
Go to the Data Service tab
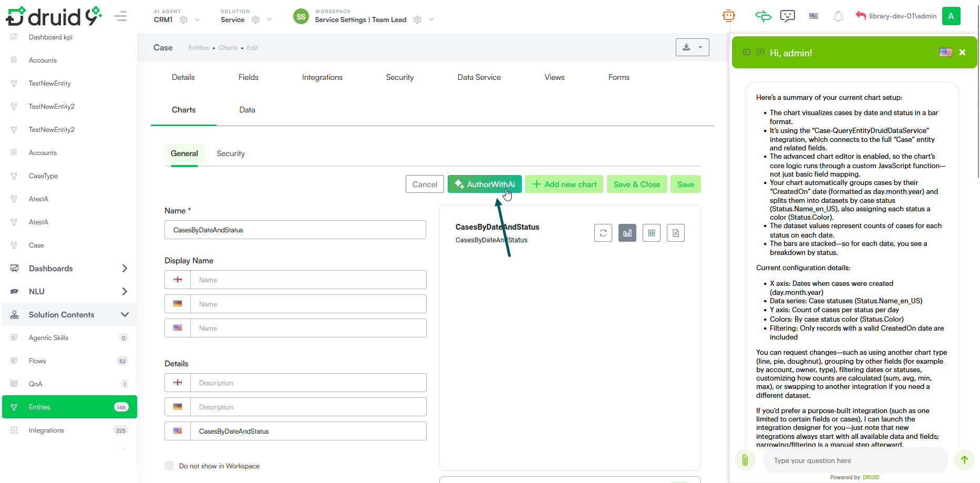[479, 77]
